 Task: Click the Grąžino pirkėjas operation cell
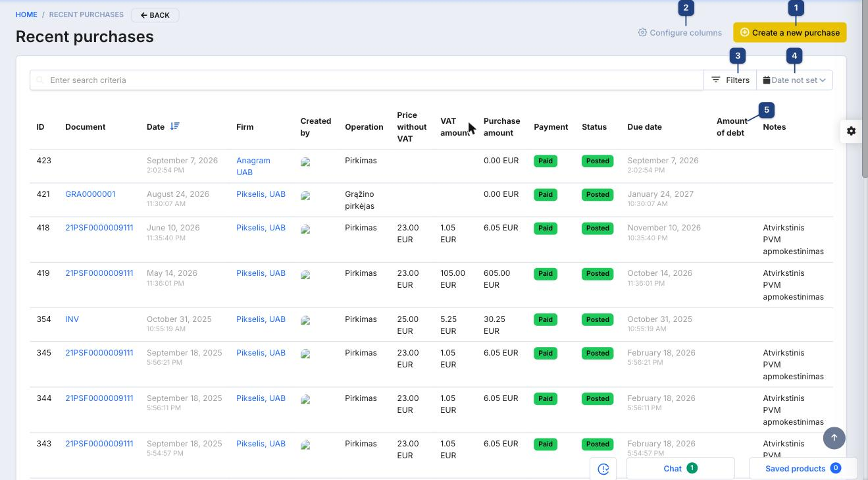click(359, 200)
